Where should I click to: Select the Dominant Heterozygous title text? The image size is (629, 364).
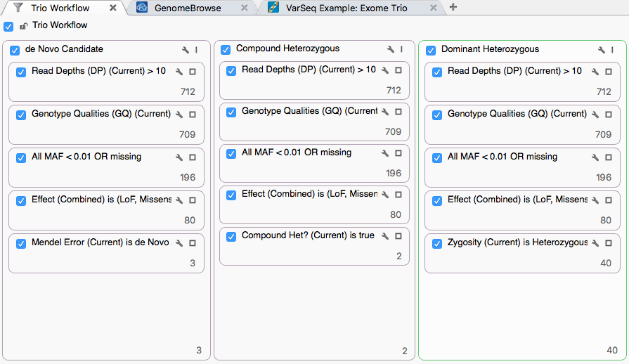click(x=491, y=49)
